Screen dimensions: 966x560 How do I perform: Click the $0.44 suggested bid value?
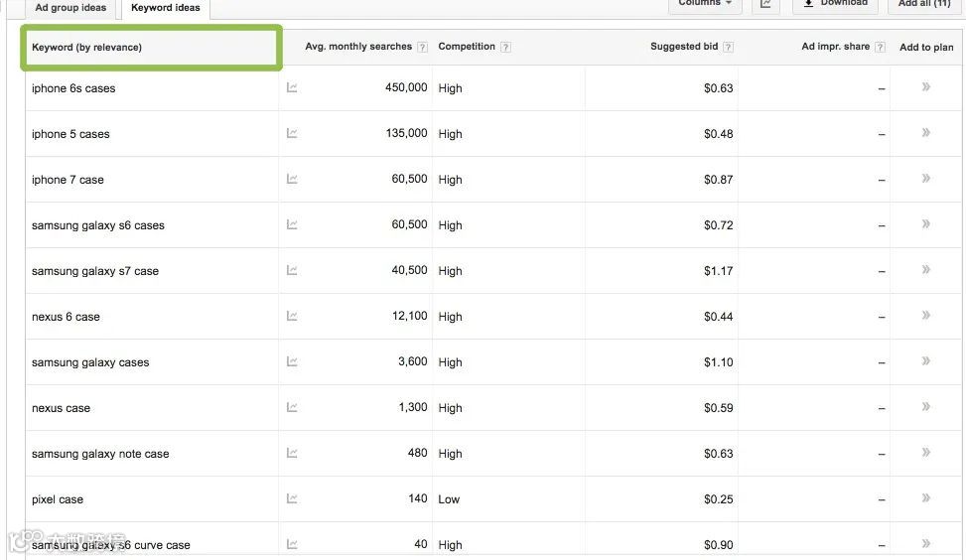719,317
